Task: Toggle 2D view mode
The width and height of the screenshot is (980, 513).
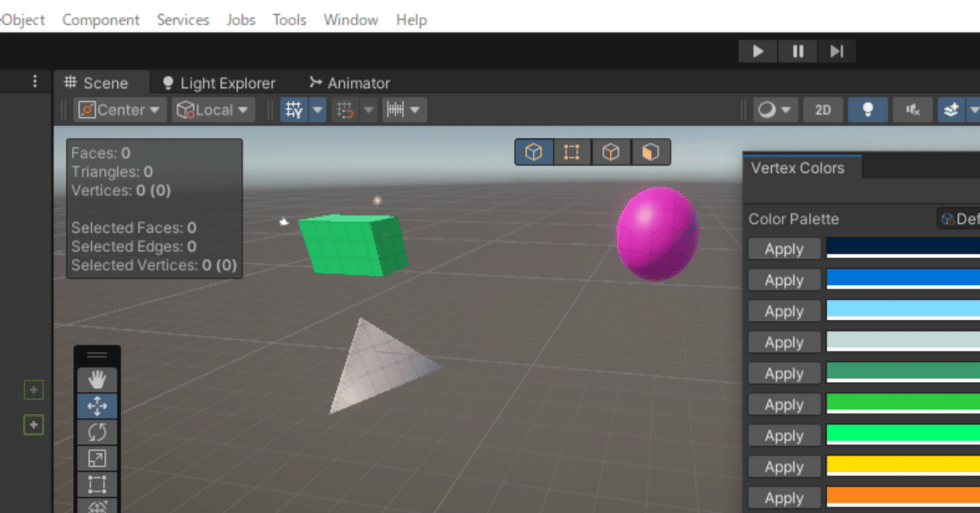Action: (822, 109)
